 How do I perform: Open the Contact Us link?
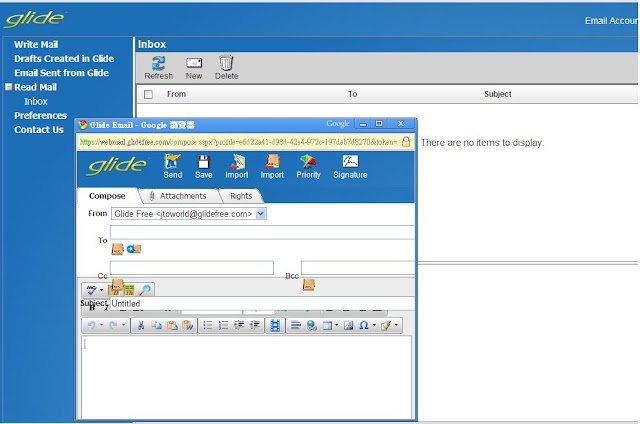[39, 130]
